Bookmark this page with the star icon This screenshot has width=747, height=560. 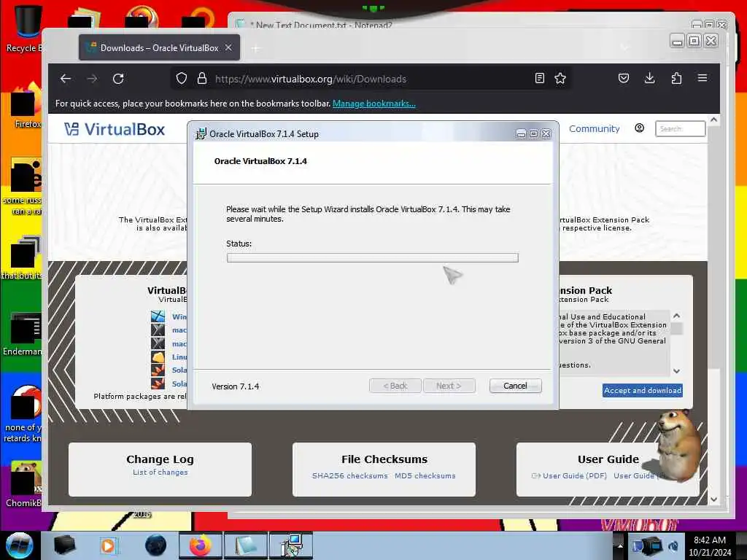pyautogui.click(x=560, y=79)
